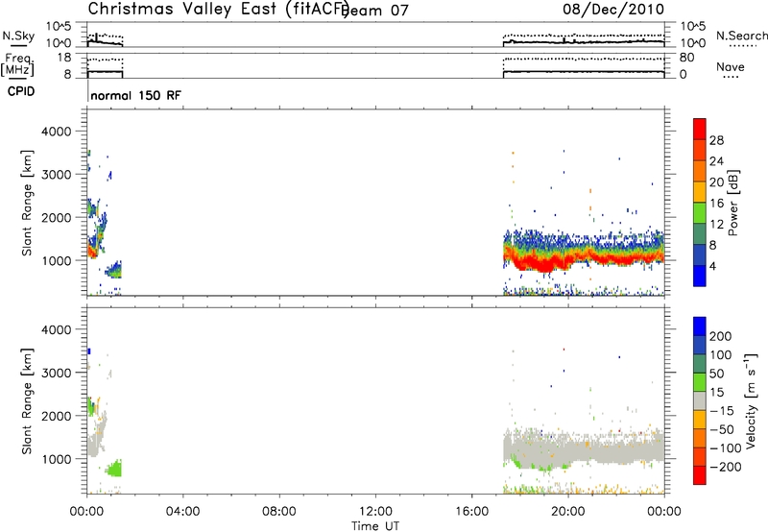Select the 16 label on Power colorbar
Viewport: 768px width, 532px height.
pos(716,204)
